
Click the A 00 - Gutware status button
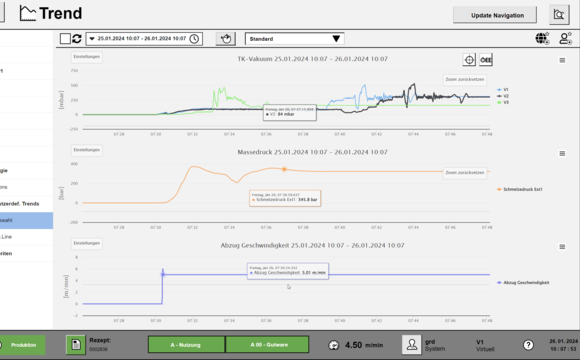pyautogui.click(x=267, y=345)
